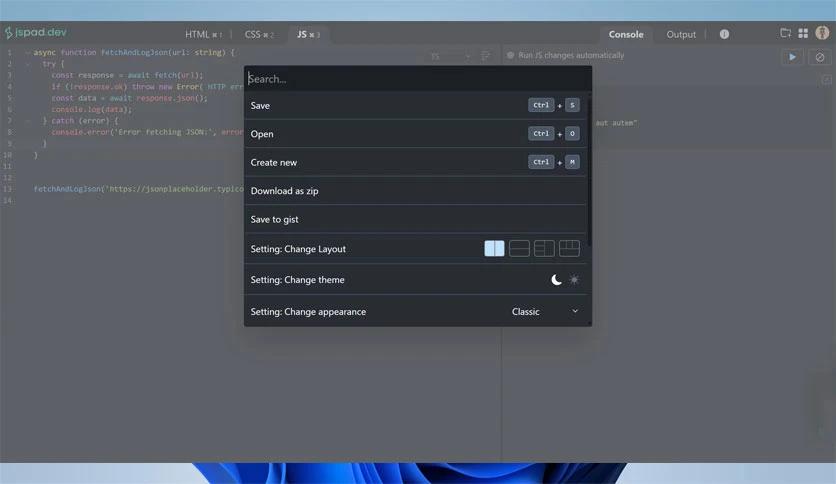Click Setting: Change Layout row label
836x484 pixels.
pos(298,249)
